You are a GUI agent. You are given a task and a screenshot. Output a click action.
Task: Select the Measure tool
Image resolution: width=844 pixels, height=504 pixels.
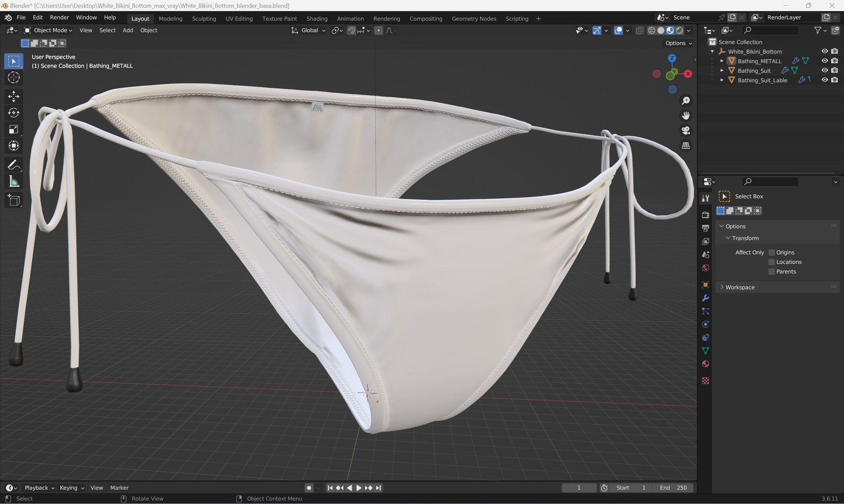pyautogui.click(x=14, y=182)
